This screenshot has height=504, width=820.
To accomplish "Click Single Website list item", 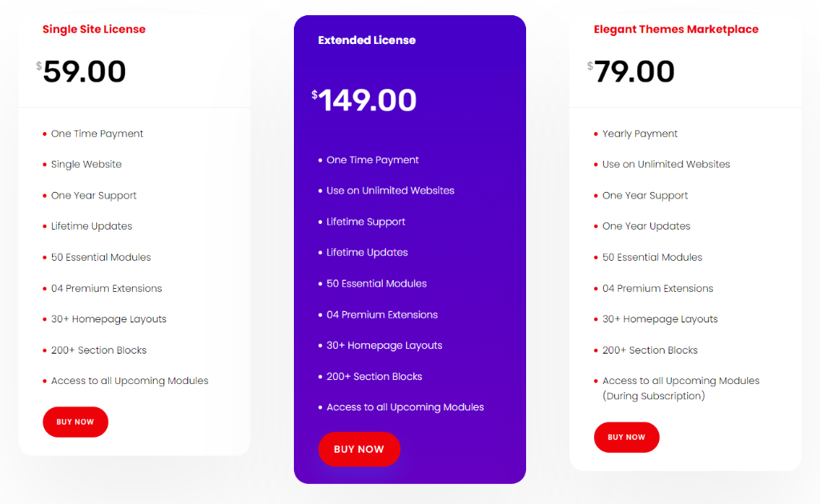I will click(86, 165).
